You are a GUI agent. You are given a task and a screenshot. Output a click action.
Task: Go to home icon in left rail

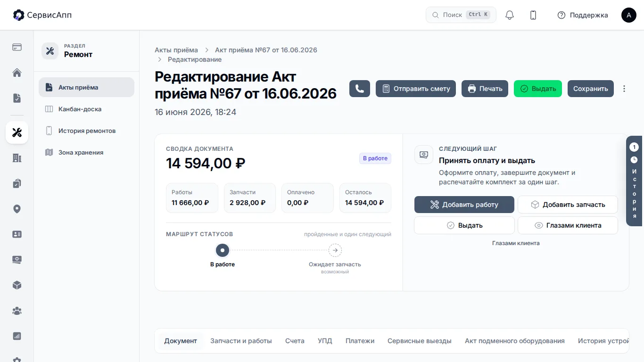(x=17, y=73)
